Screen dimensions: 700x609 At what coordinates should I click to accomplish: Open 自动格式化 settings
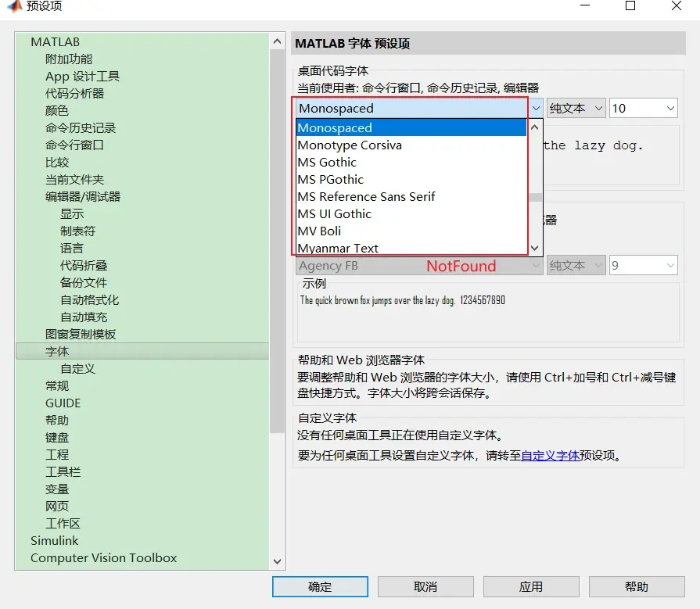[89, 300]
